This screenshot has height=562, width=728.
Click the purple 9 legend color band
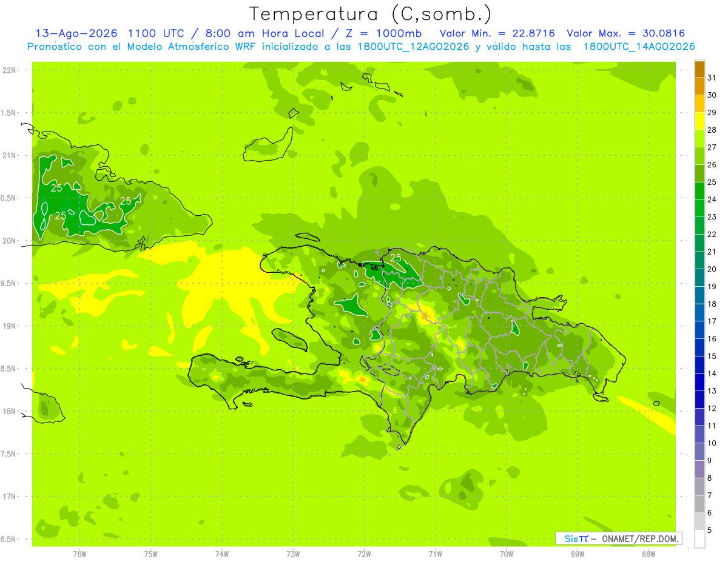pos(699,469)
